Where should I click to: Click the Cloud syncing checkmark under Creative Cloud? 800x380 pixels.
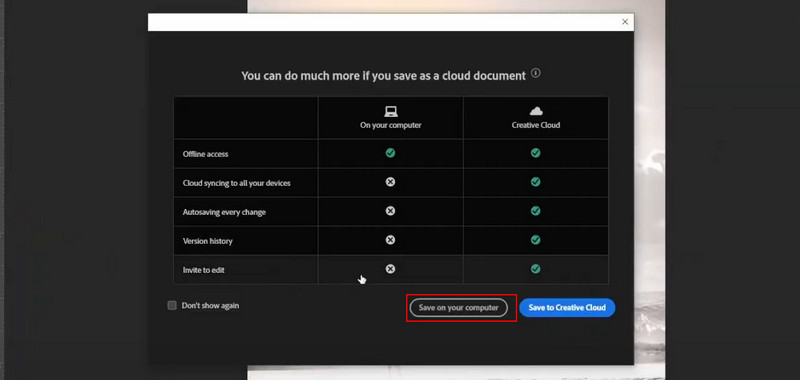point(535,182)
